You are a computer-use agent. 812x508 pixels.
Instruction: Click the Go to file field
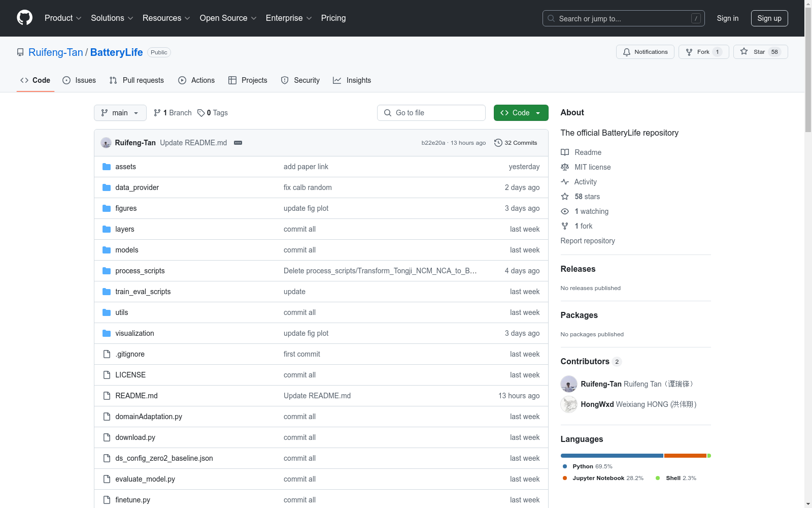pyautogui.click(x=431, y=113)
